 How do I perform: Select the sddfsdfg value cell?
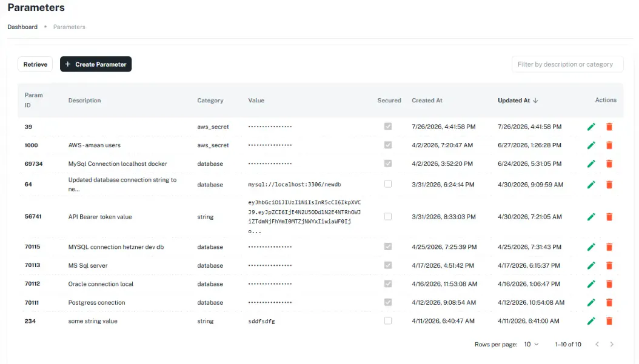262,321
